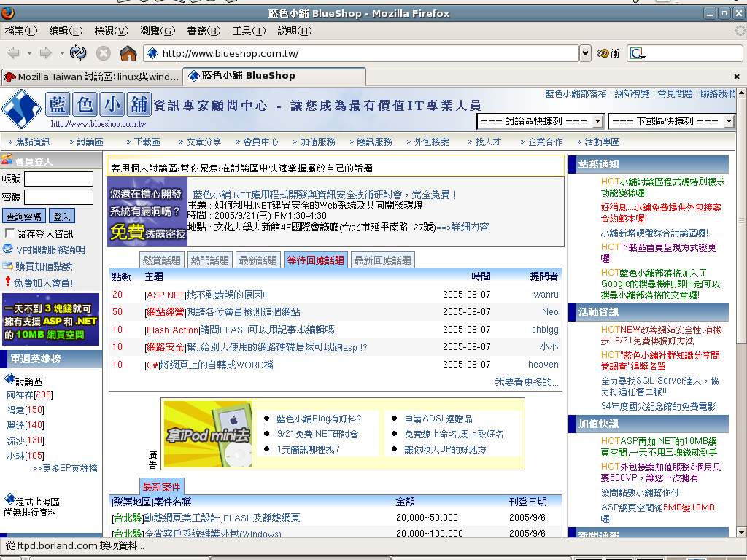This screenshot has height=560, width=747.
Task: Click the Forward navigation arrow
Action: [x=46, y=53]
